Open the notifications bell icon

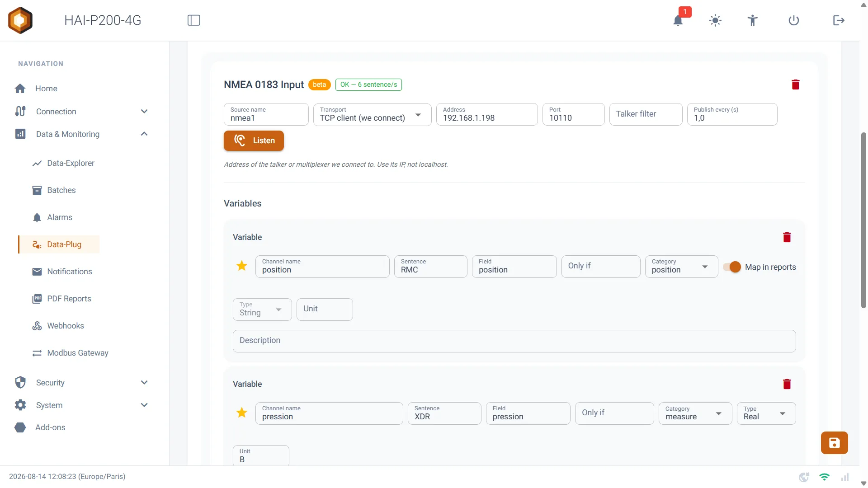(678, 20)
